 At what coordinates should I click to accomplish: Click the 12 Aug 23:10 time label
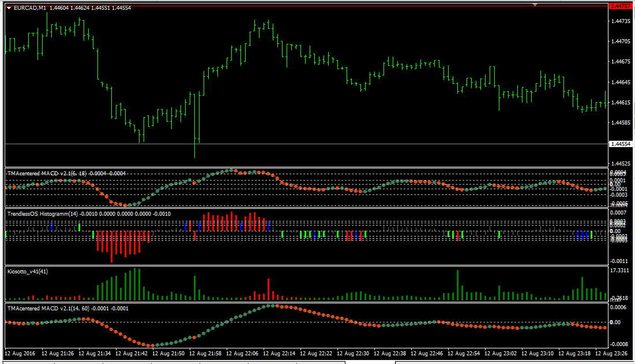click(x=538, y=354)
